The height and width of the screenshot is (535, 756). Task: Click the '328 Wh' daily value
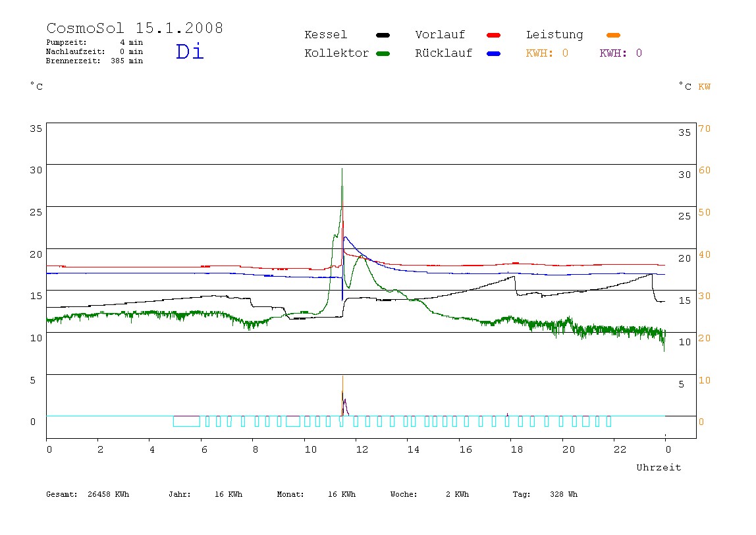(563, 494)
